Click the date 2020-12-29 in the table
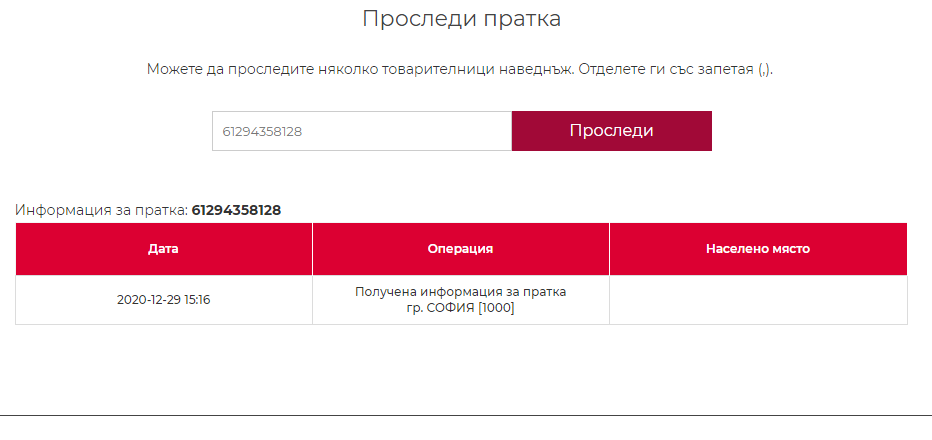Viewport: 932px width, 440px height. coord(149,300)
